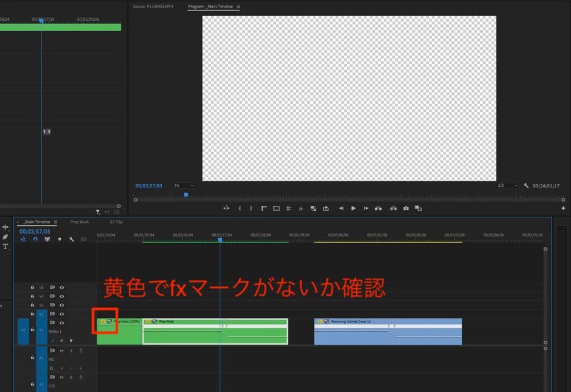
Task: Lock the Video 1 track
Action: click(32, 328)
